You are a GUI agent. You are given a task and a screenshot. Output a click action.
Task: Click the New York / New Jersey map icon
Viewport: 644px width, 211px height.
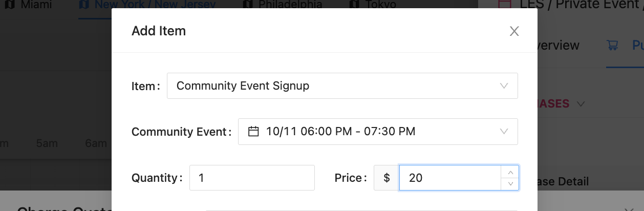coord(84,5)
